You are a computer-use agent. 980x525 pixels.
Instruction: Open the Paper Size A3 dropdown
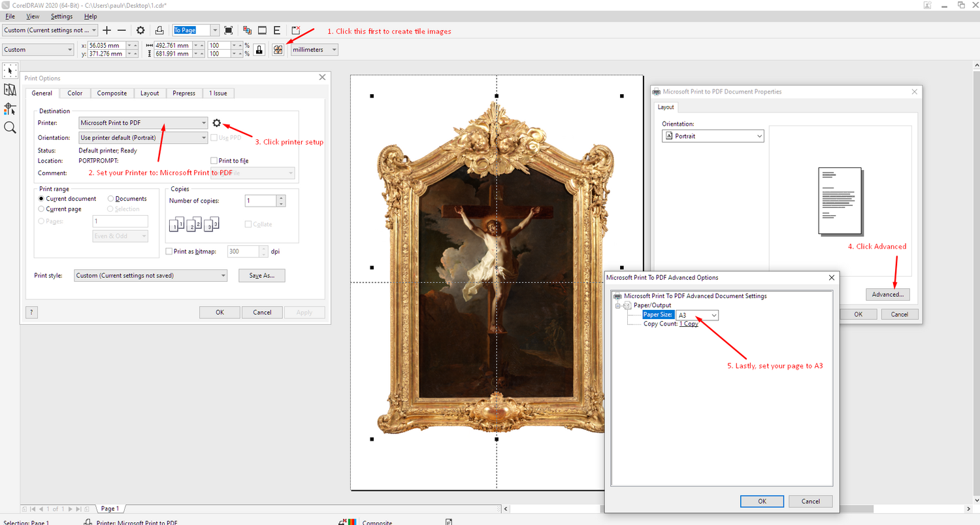[x=697, y=315]
